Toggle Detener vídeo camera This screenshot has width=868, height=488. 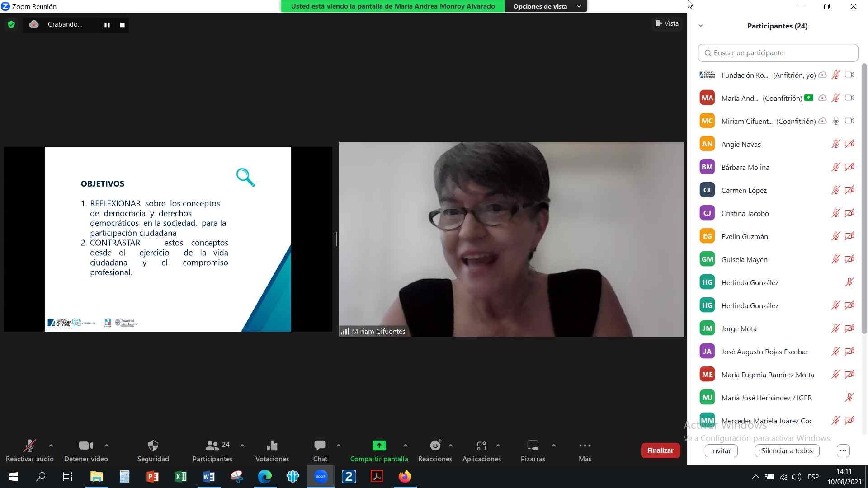(x=85, y=446)
